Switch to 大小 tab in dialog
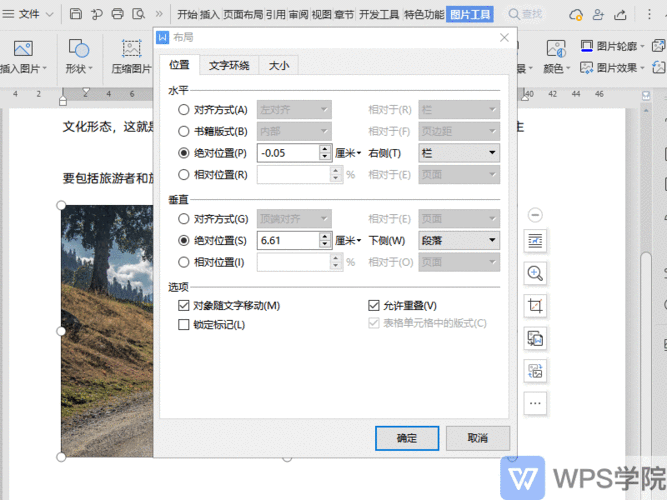The image size is (667, 500). (x=279, y=66)
